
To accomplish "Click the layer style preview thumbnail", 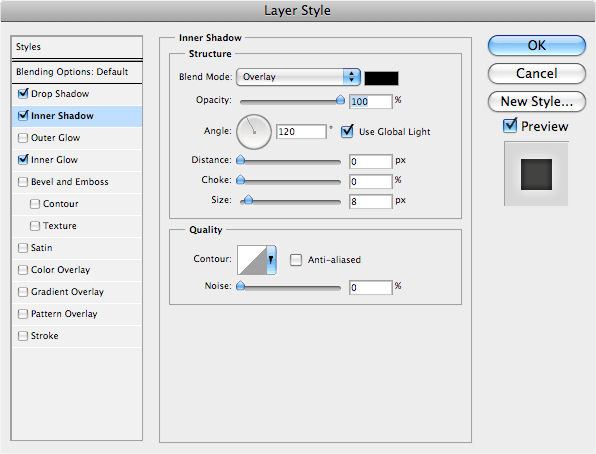I will tap(536, 174).
